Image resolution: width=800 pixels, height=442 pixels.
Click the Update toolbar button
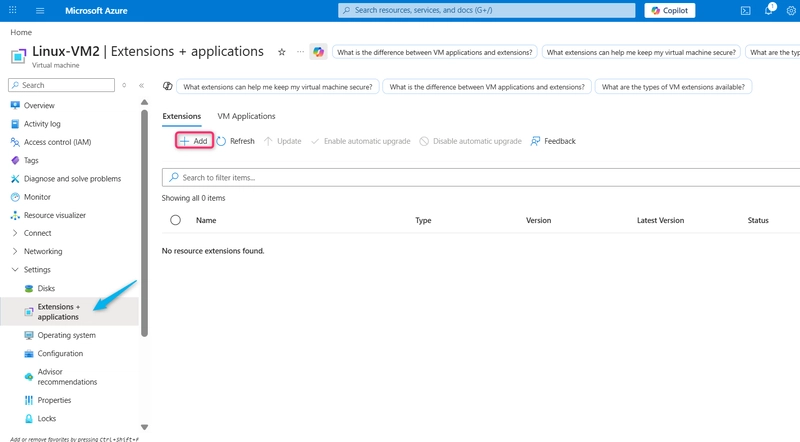pyautogui.click(x=283, y=141)
